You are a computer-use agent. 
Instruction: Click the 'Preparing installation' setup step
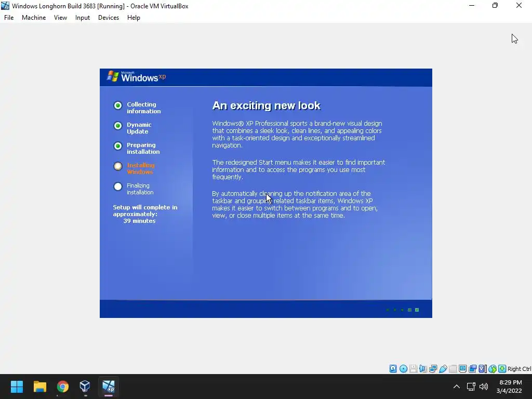143,148
